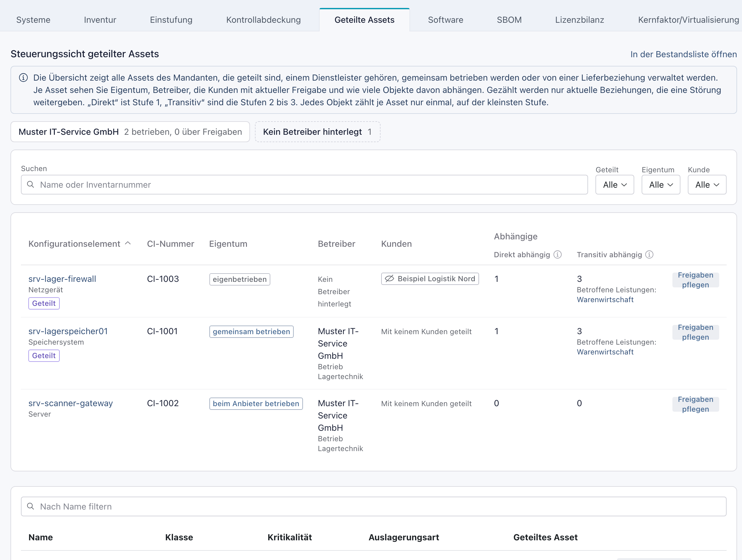Click the Beispiel Logistik Nord customer badge
The image size is (742, 560).
point(430,279)
